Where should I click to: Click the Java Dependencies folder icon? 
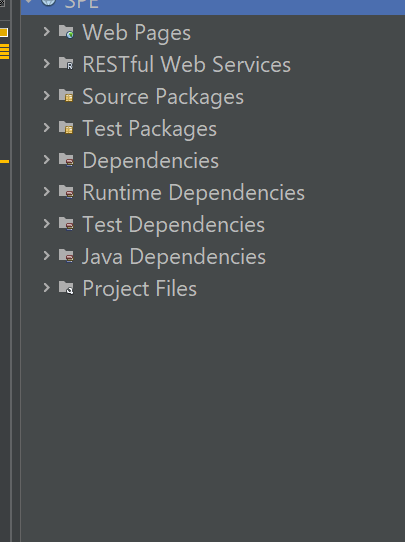click(66, 256)
